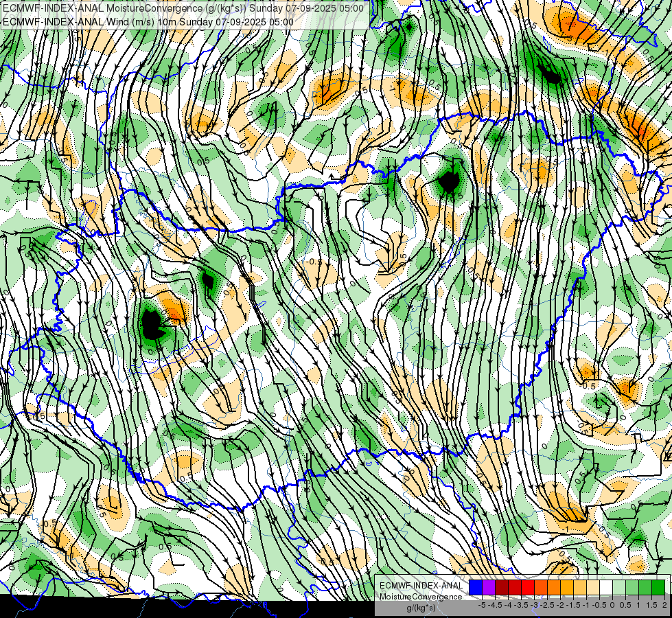Select the red-orange swatch left of -2.5
This screenshot has height=618, width=672.
(541, 588)
